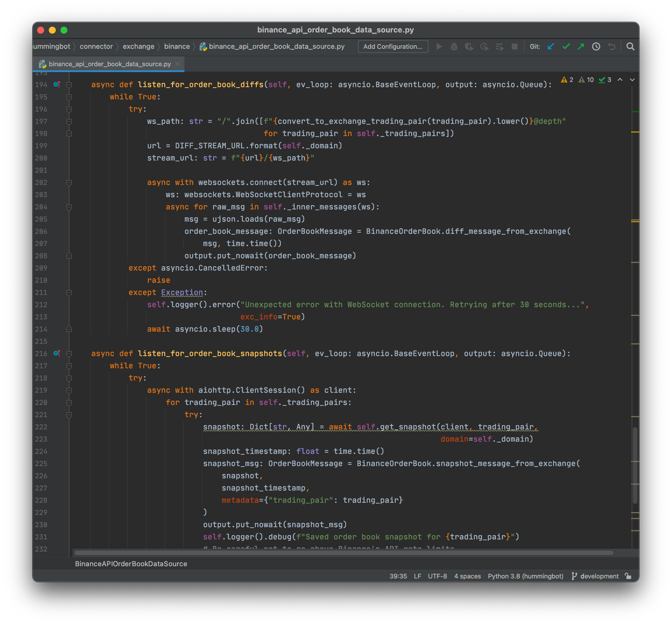The image size is (672, 625).
Task: Open Git history clock icon
Action: click(596, 47)
